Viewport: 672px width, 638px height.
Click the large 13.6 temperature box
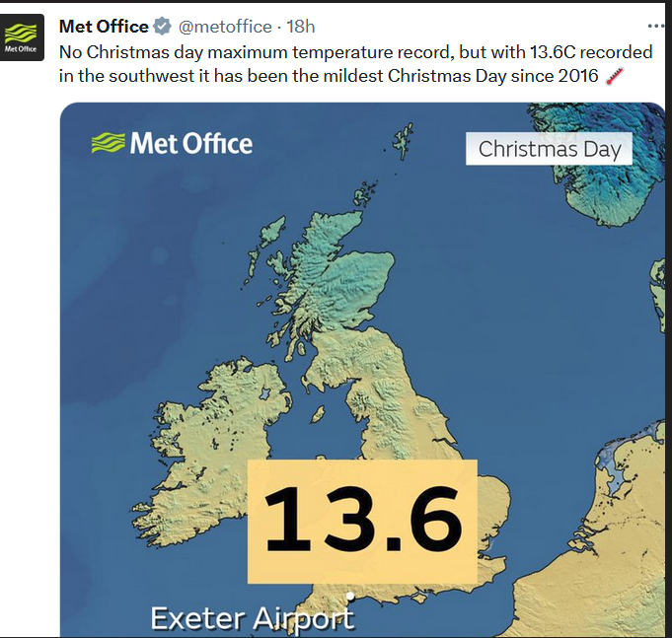(361, 521)
